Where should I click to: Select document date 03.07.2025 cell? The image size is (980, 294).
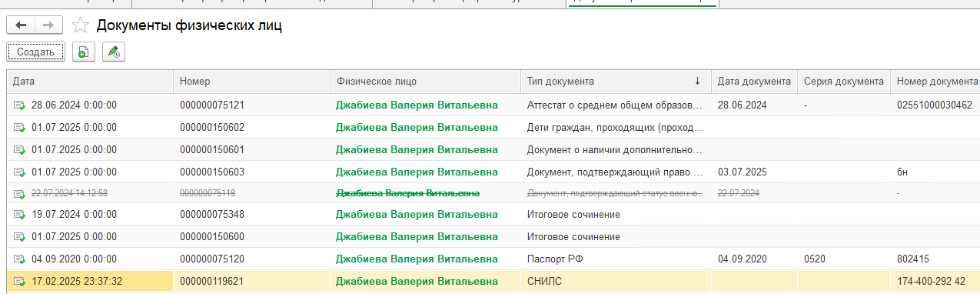coord(742,172)
